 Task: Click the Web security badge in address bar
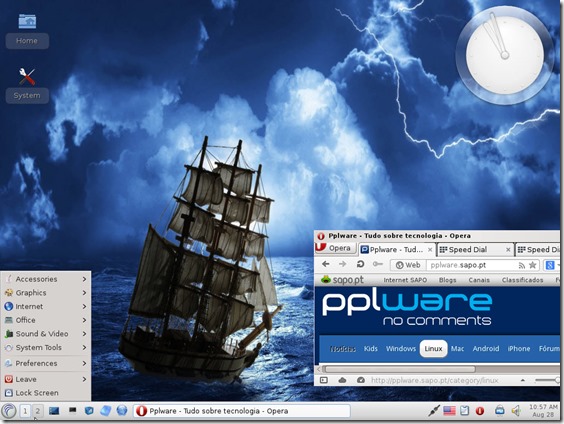click(x=408, y=265)
